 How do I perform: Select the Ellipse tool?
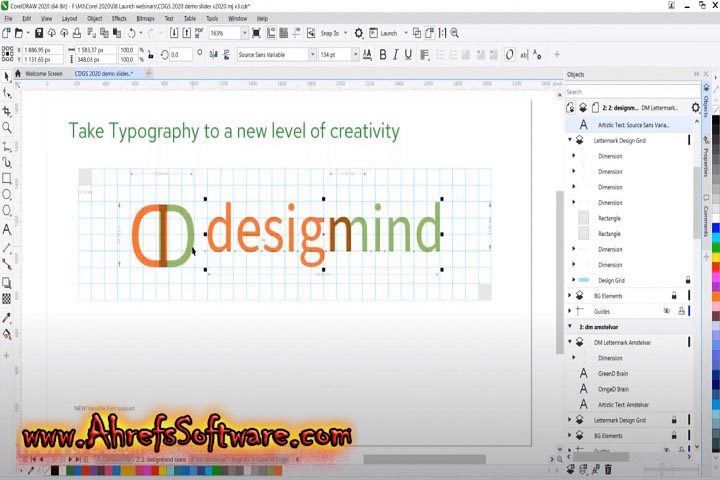click(x=7, y=194)
